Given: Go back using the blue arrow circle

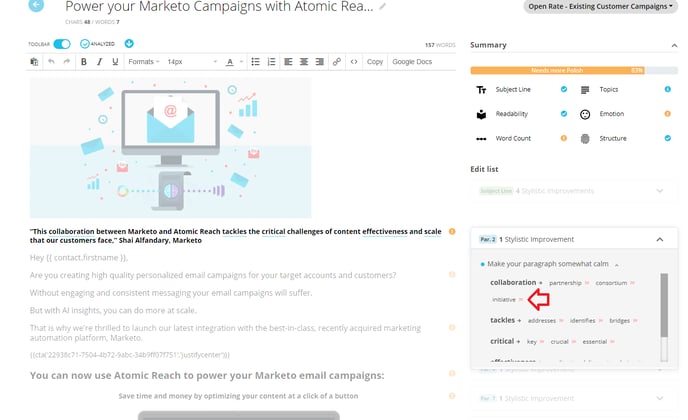Looking at the screenshot, I should point(36,5).
